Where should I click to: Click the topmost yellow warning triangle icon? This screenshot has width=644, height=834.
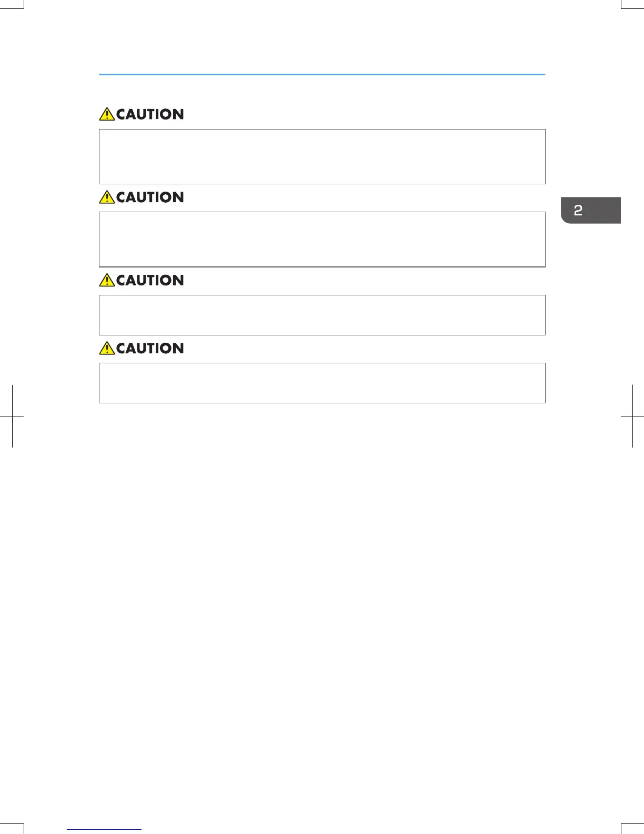pyautogui.click(x=107, y=114)
